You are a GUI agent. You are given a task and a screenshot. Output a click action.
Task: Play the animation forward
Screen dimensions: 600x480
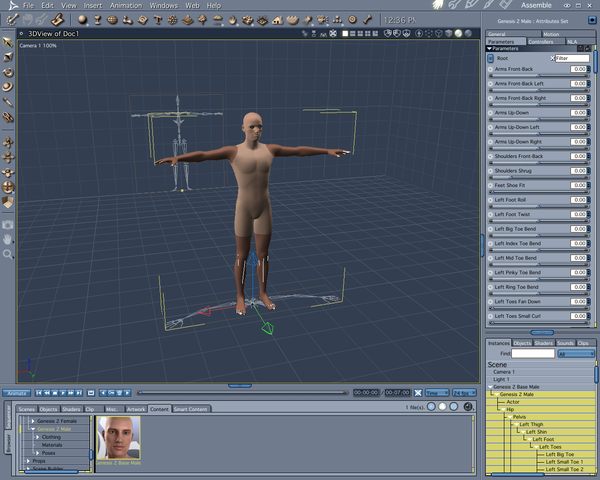(x=63, y=393)
